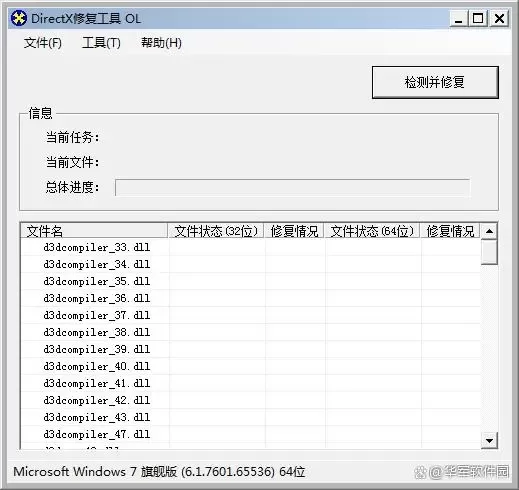Click the 修复情况 header beside 文件状态(64位)
The width and height of the screenshot is (519, 490).
450,231
